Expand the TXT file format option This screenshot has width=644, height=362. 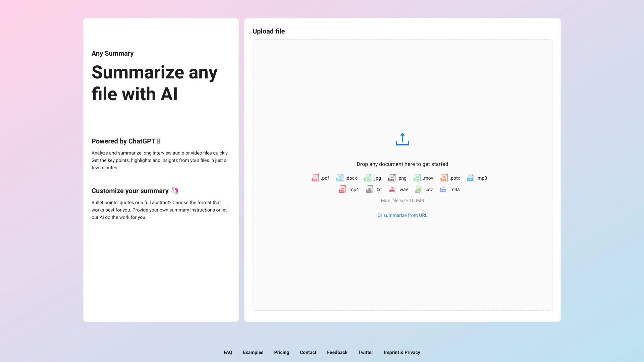374,189
